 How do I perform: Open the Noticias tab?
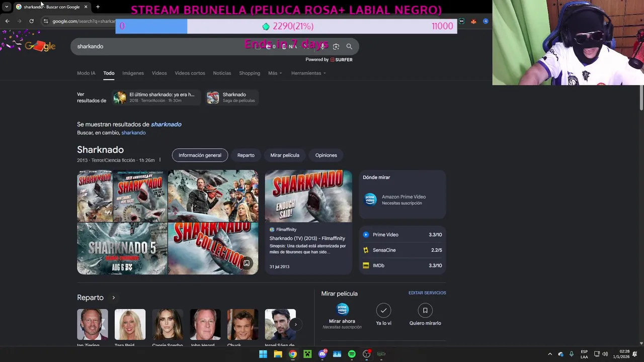[x=222, y=73]
